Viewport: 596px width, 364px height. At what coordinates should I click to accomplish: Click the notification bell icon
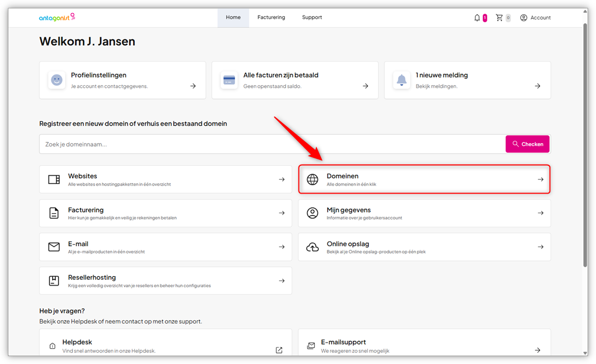click(x=477, y=18)
